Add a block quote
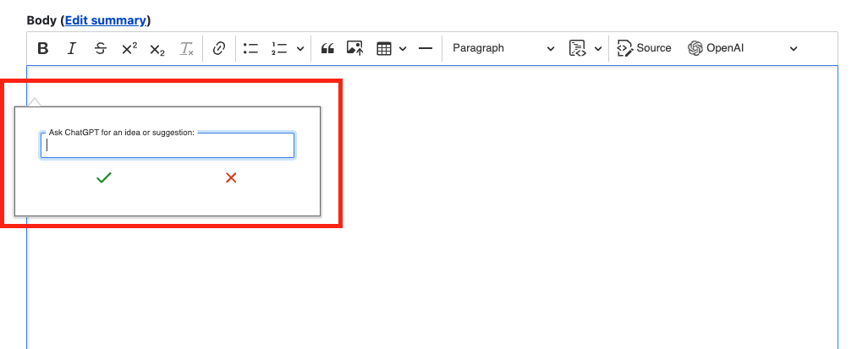 pyautogui.click(x=327, y=48)
